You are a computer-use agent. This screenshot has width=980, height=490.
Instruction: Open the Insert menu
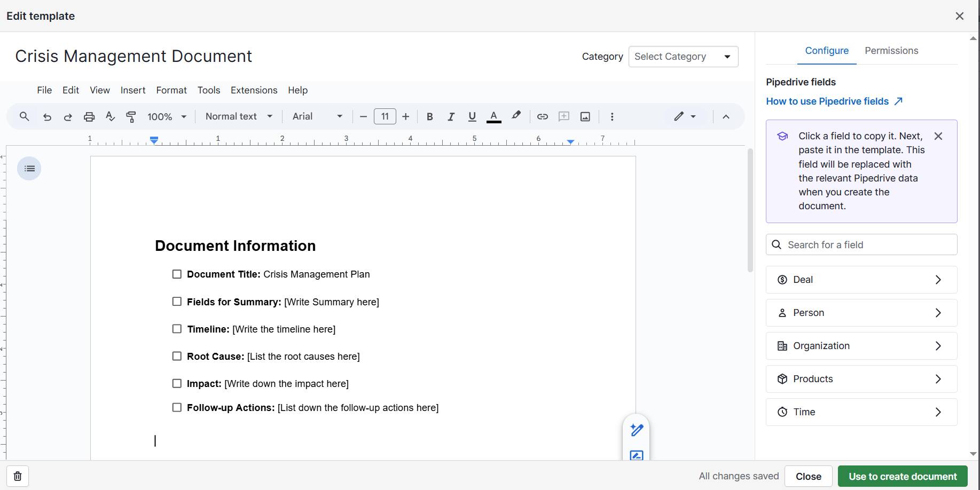pyautogui.click(x=132, y=90)
